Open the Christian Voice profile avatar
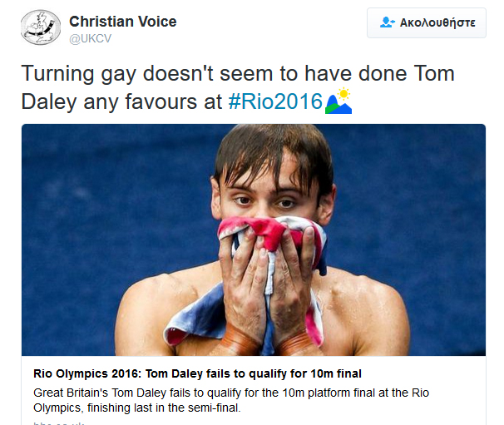504x425 pixels. [40, 29]
